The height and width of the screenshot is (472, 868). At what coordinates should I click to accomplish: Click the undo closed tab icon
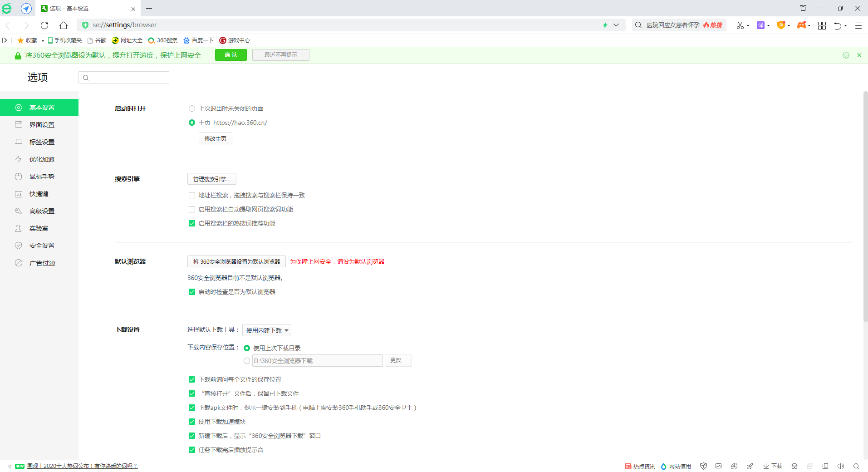(x=838, y=25)
